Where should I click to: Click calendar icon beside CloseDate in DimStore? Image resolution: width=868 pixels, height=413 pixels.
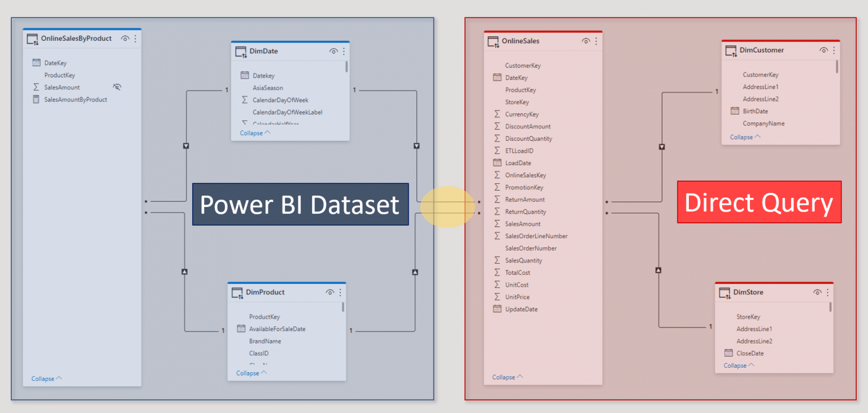(728, 353)
